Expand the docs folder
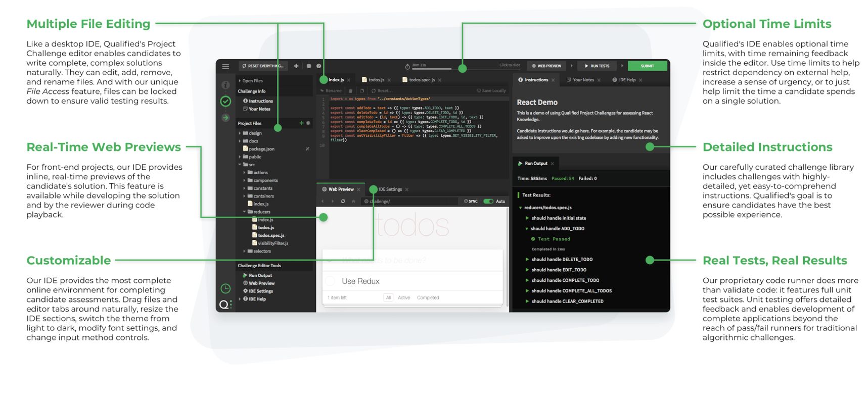868x404 pixels. pos(240,141)
